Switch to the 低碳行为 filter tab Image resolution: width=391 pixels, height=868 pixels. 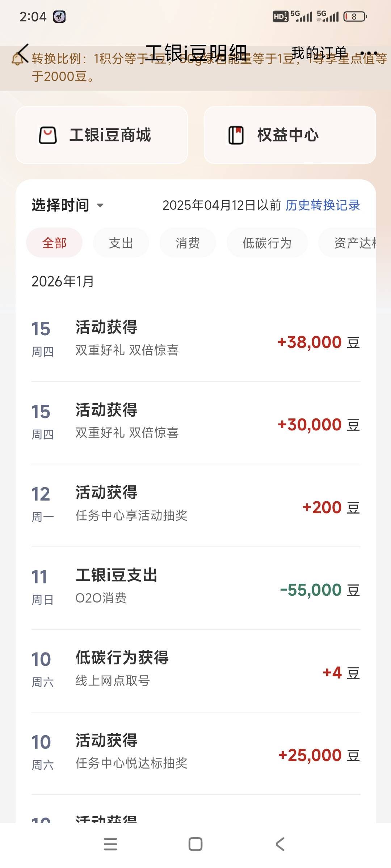pyautogui.click(x=267, y=243)
